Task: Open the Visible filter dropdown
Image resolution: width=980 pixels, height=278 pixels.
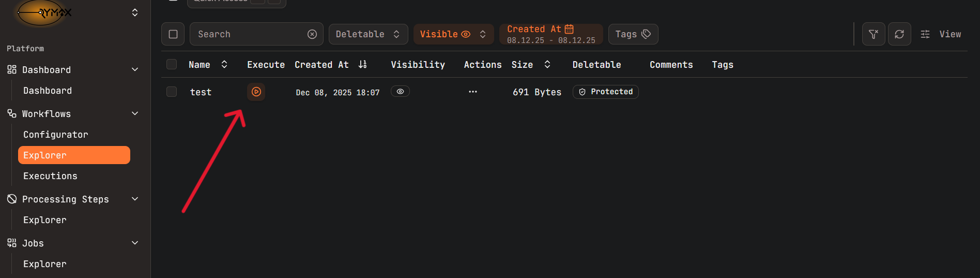Action: coord(453,34)
